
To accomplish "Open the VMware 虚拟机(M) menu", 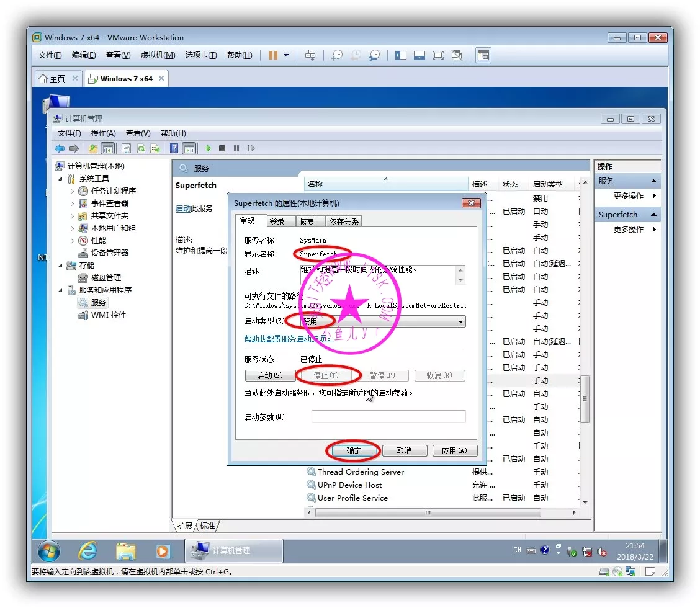I will [158, 55].
